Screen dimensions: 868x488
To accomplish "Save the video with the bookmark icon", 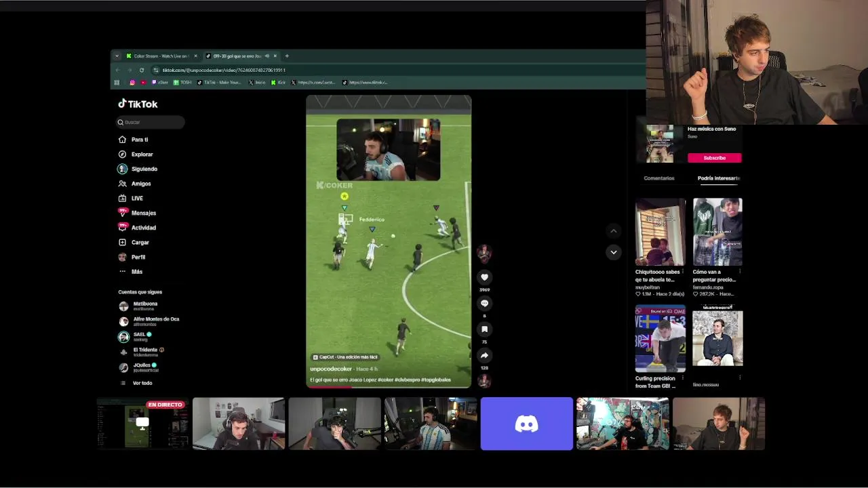I will [484, 329].
